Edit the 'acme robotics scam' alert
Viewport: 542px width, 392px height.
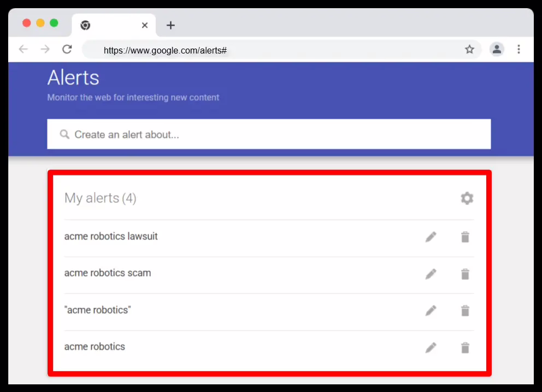point(431,274)
